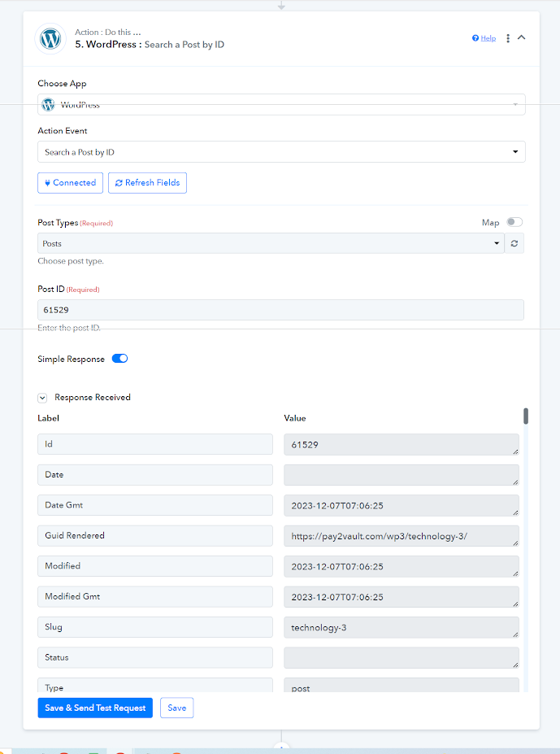The width and height of the screenshot is (560, 754).
Task: Click the Modified Gmt value field
Action: (x=402, y=597)
